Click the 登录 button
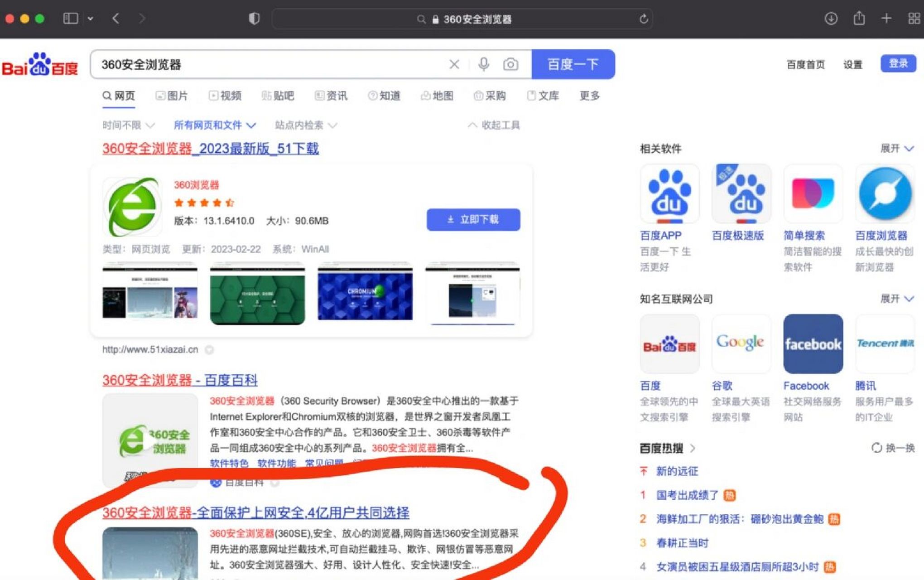The height and width of the screenshot is (580, 924). click(898, 63)
